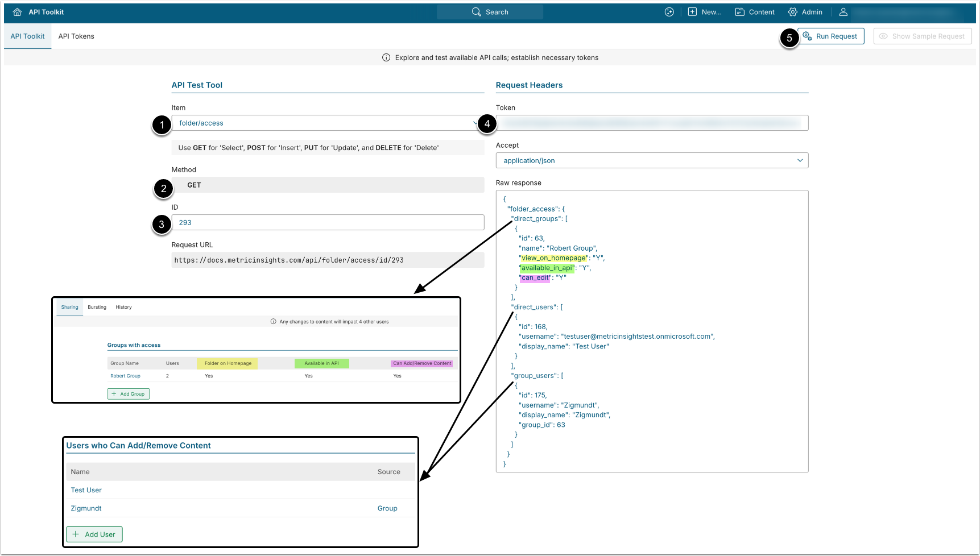Viewport: 980px width, 556px height.
Task: Select the API Toolkit tab
Action: pos(27,36)
